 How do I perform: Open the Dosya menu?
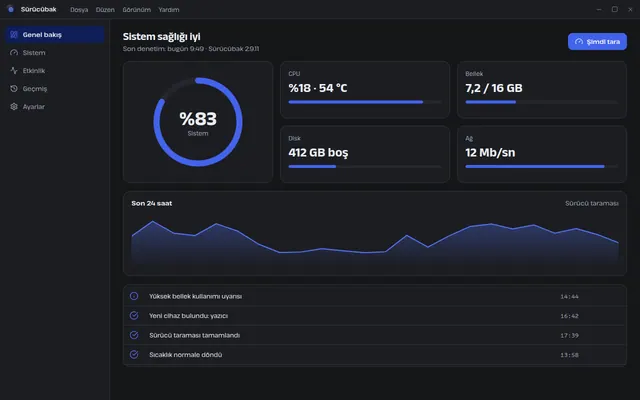[x=79, y=9]
